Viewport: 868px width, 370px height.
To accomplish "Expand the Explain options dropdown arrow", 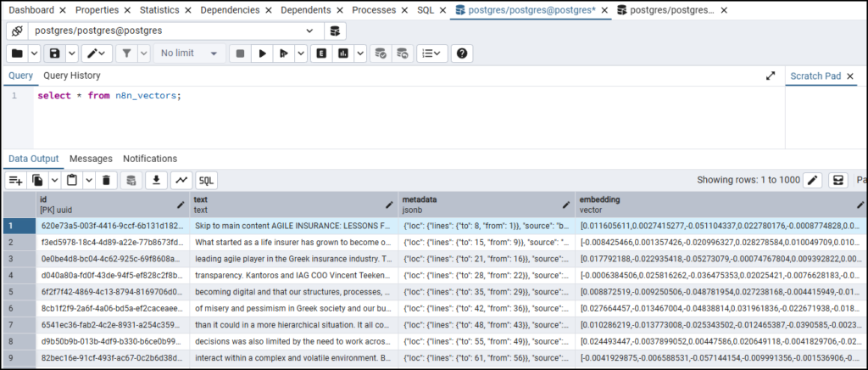I will [360, 53].
